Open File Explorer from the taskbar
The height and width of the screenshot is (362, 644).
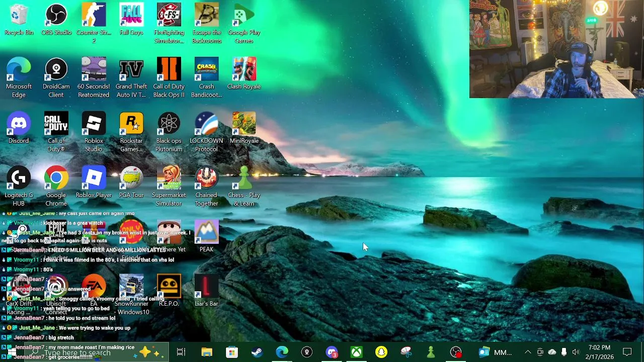coord(207,352)
